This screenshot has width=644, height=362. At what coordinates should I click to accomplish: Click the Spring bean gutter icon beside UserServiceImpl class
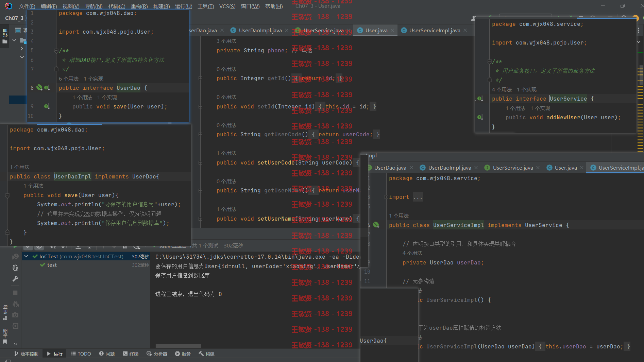point(376,225)
